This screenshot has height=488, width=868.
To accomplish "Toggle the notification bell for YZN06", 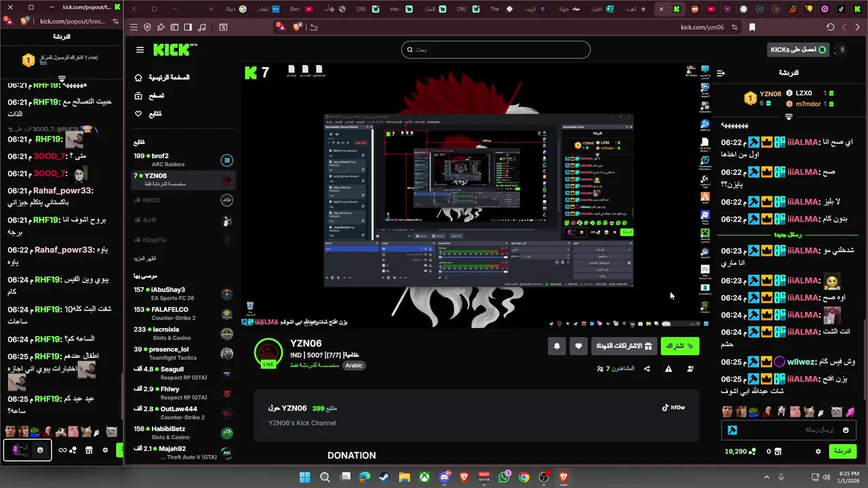I will tap(557, 346).
